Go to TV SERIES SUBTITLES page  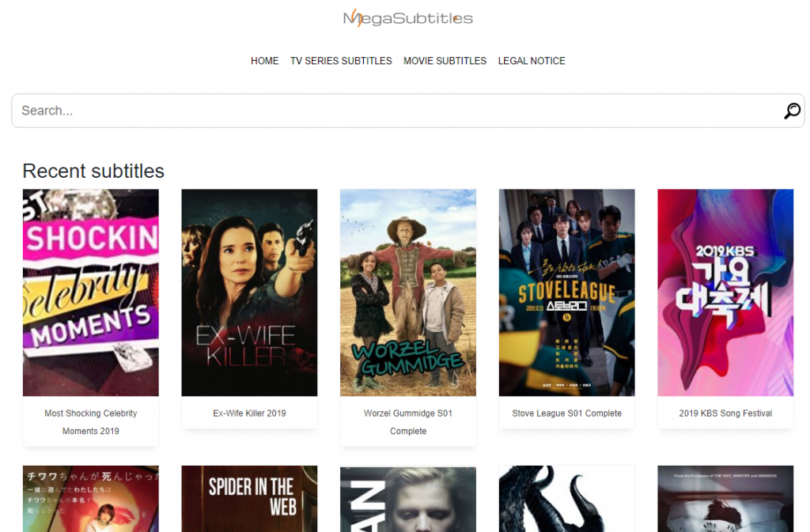pyautogui.click(x=341, y=61)
